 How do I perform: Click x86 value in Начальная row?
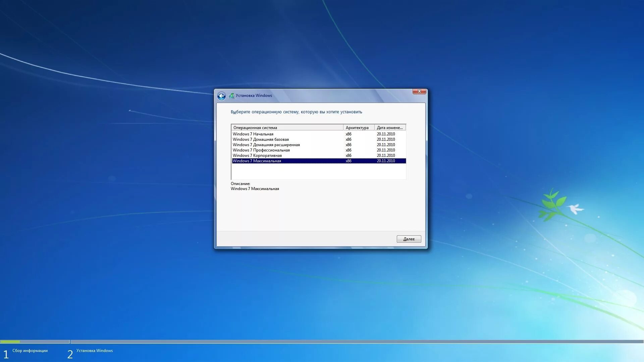tap(348, 134)
